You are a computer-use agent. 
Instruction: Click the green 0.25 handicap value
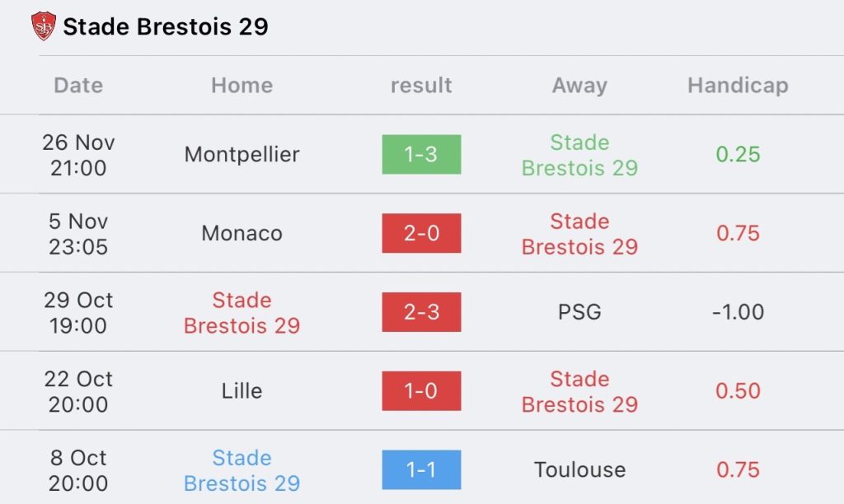click(x=738, y=154)
